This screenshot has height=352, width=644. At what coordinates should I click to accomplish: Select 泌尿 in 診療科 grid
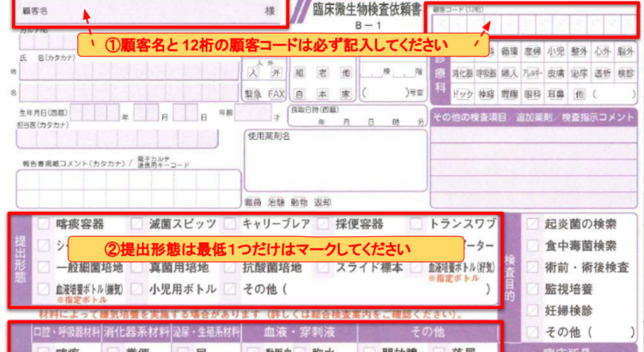coord(579,73)
